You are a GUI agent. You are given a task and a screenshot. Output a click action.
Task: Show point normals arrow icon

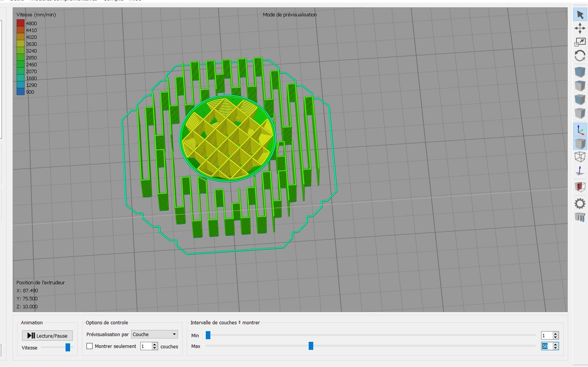(580, 171)
